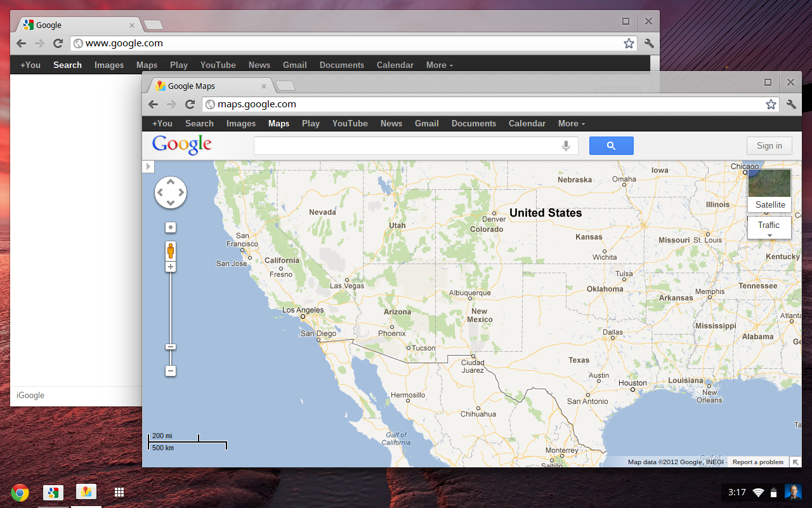Toggle the Traffic layer
The image size is (812, 508).
pyautogui.click(x=769, y=225)
